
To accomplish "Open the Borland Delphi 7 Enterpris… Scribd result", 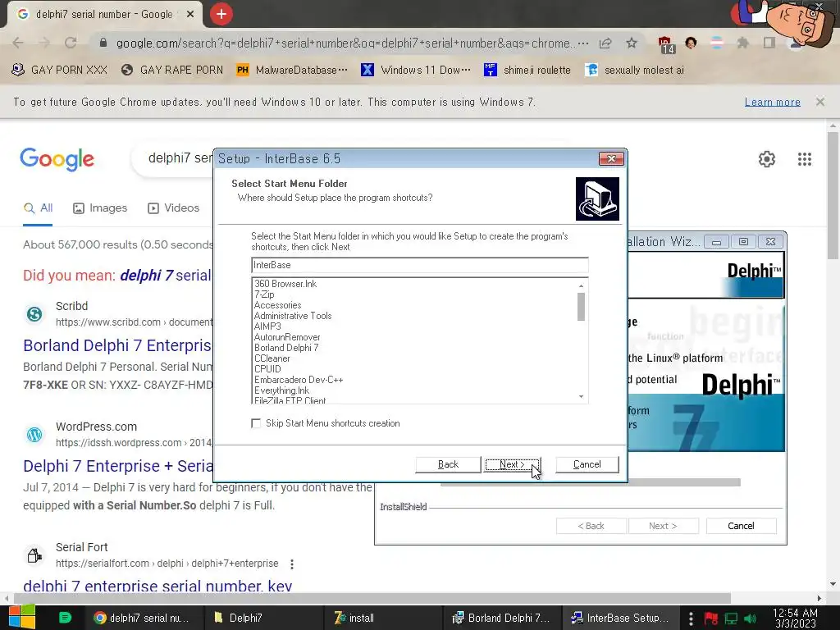I will 117,345.
